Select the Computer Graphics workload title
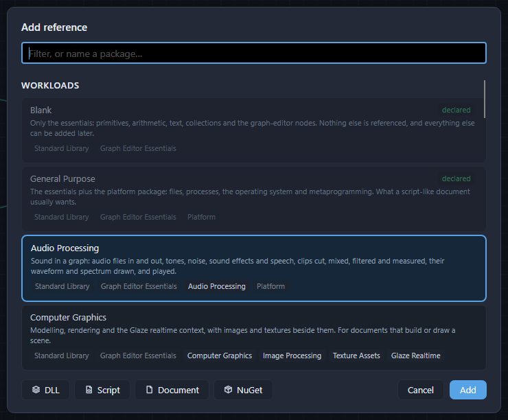Image resolution: width=508 pixels, height=420 pixels. pos(68,317)
